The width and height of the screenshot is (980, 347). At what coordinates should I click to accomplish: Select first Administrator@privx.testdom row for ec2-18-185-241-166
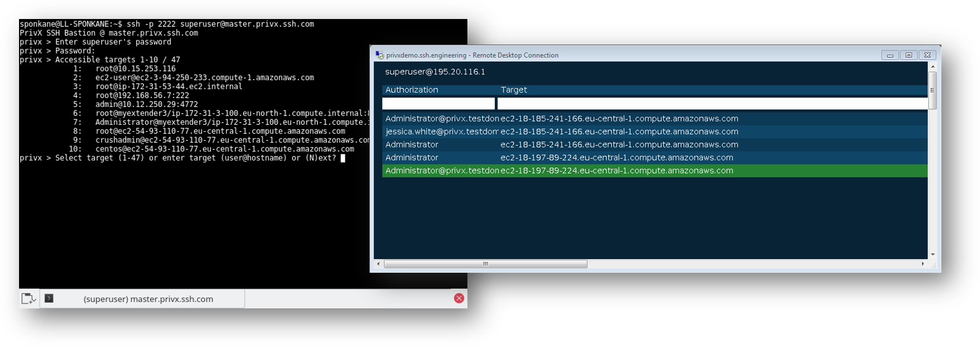(x=655, y=119)
